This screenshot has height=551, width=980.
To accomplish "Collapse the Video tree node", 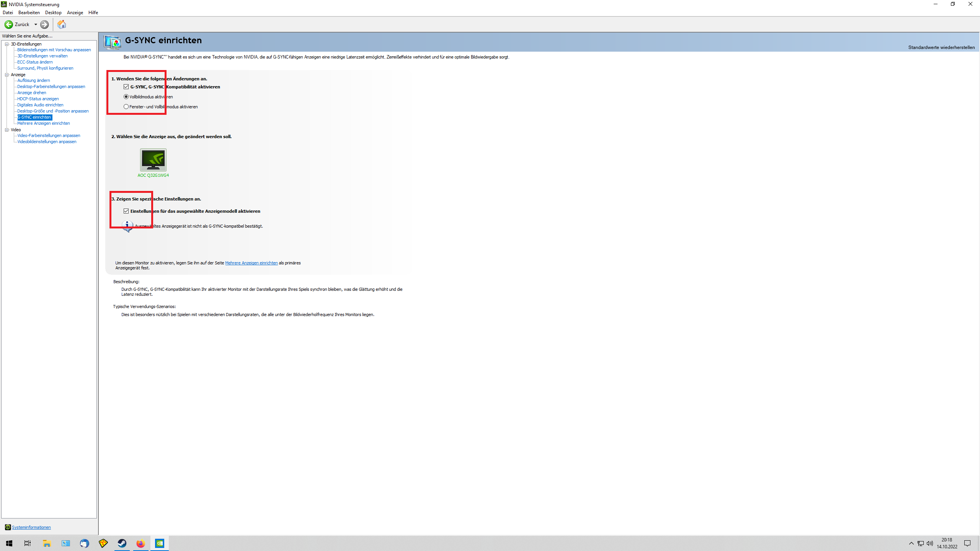I will [7, 130].
